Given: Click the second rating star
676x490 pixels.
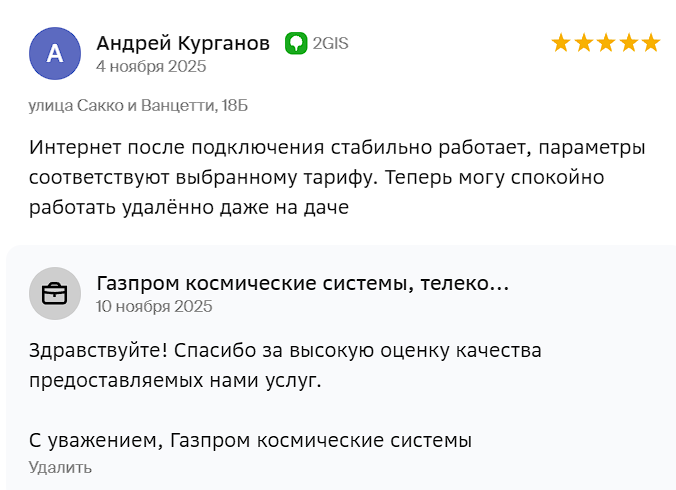Looking at the screenshot, I should pos(583,43).
